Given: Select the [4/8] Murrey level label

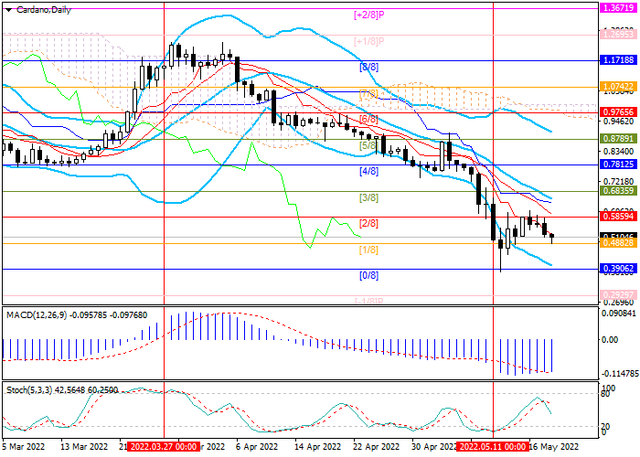Looking at the screenshot, I should pos(369,171).
